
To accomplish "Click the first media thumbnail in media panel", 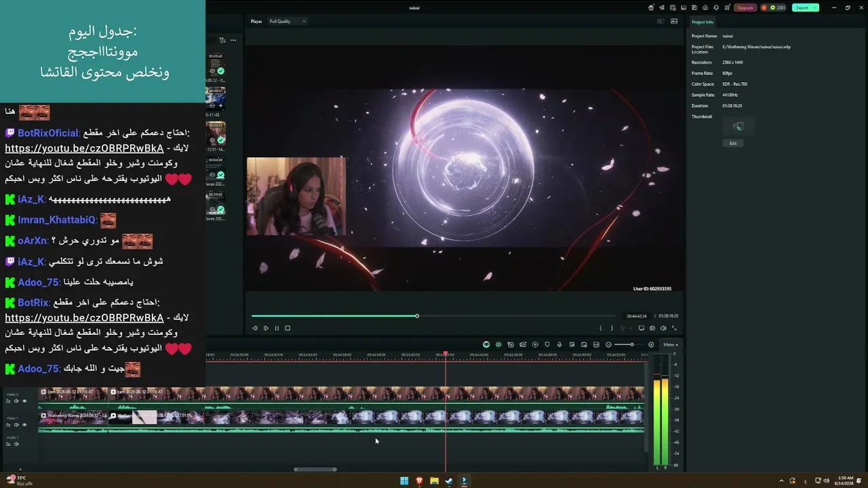I will 216,65.
